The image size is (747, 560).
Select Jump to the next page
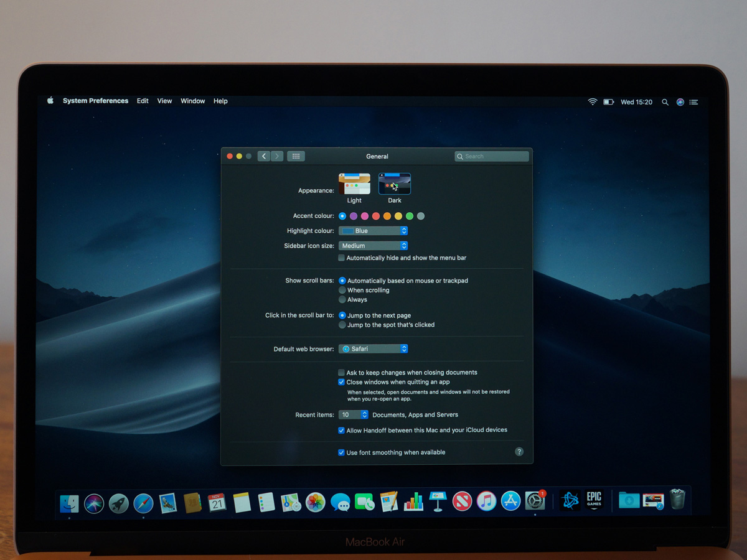[342, 315]
